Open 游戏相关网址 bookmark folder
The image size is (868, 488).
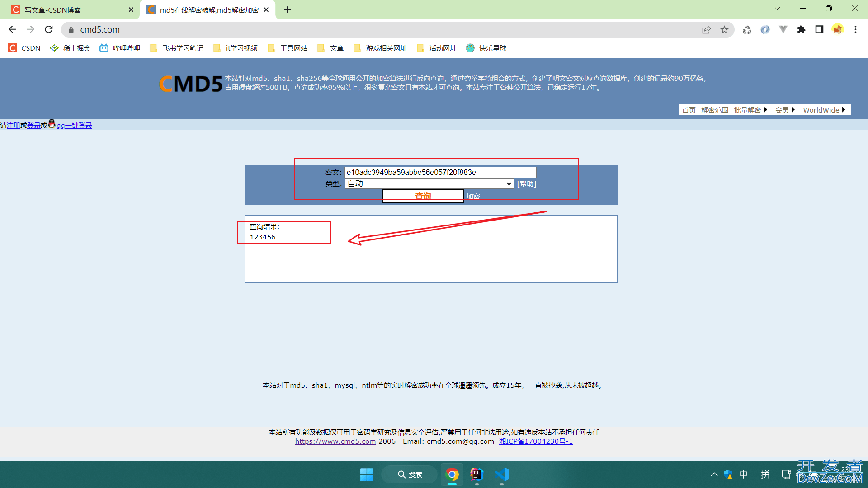(380, 48)
